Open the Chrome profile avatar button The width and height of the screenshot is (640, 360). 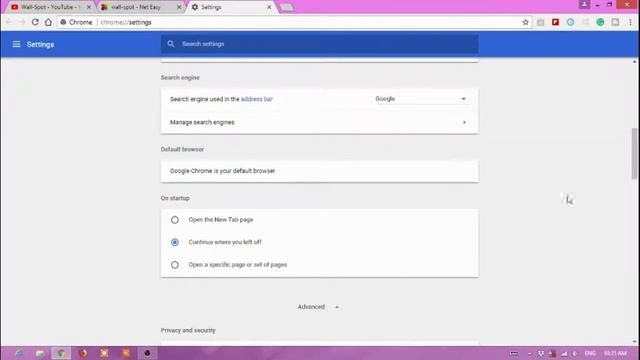coord(584,4)
